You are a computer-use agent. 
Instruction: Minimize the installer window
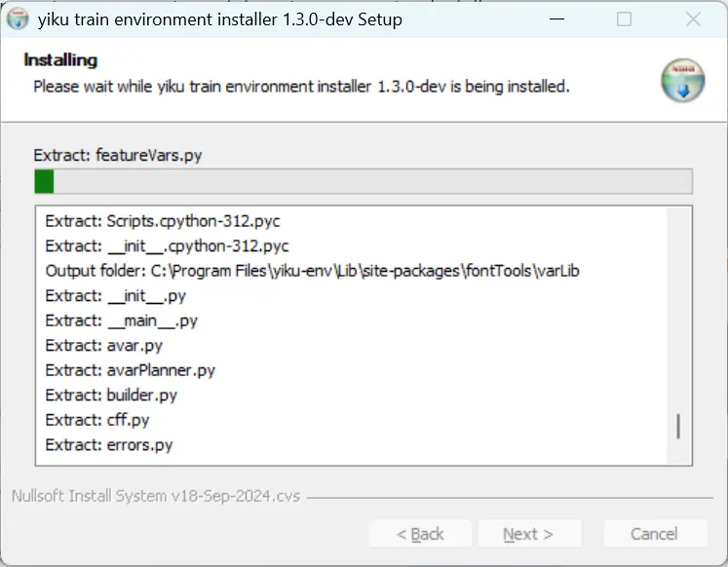point(556,19)
